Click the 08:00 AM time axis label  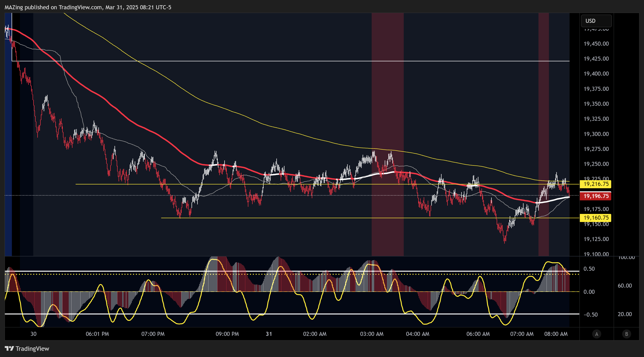556,334
